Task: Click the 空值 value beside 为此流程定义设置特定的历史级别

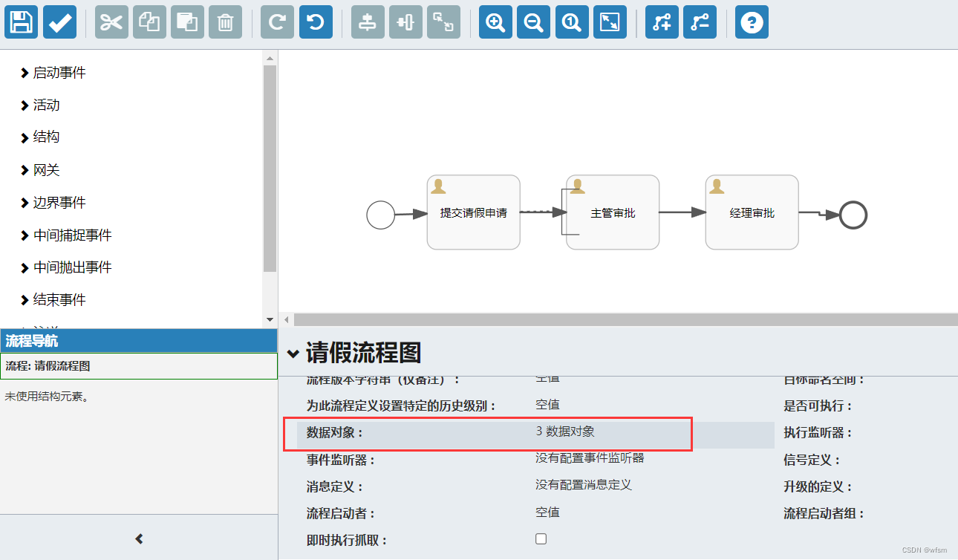Action: coord(547,405)
